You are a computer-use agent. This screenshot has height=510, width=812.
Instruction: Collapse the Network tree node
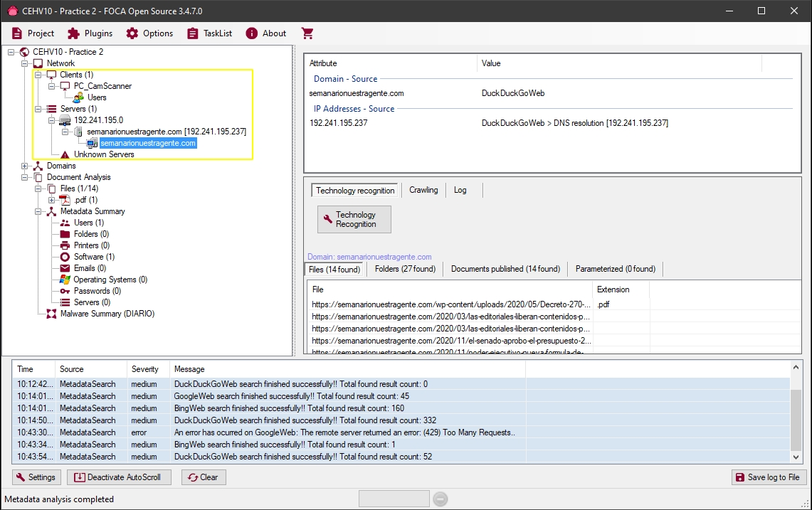pos(26,63)
